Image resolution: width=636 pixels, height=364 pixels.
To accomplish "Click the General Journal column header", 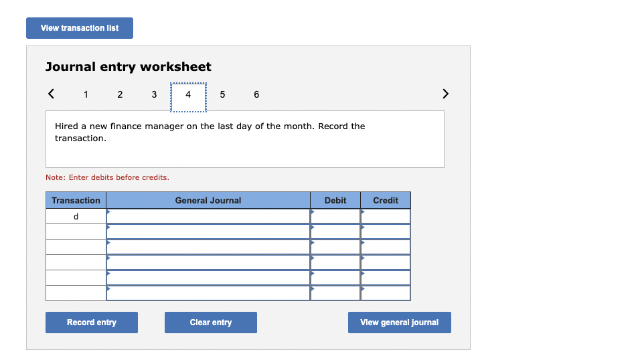I will click(208, 200).
